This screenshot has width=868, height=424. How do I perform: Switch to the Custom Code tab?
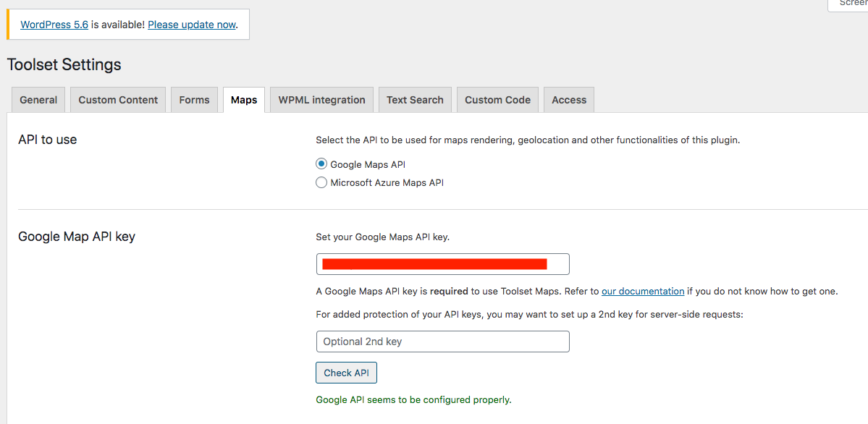[x=497, y=100]
